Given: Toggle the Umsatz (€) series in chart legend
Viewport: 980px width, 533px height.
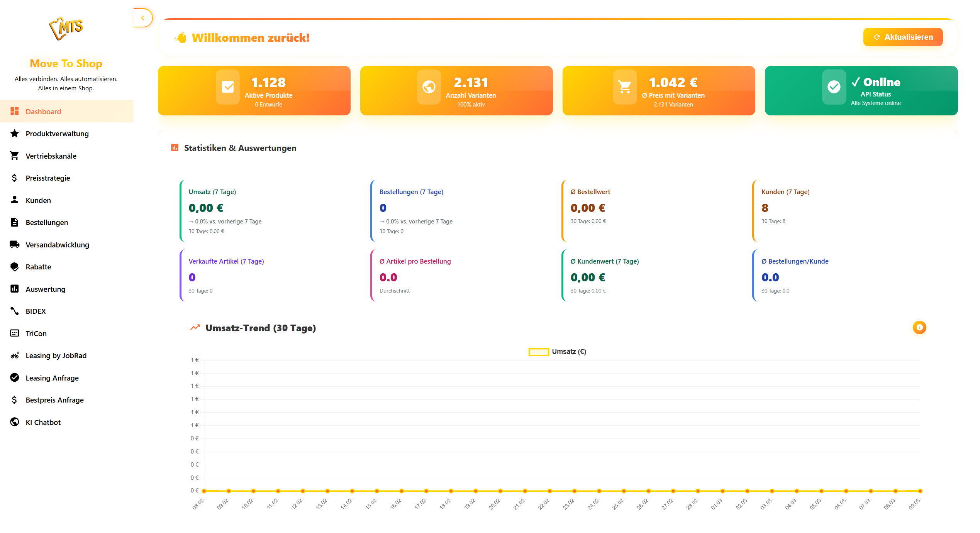Looking at the screenshot, I should [x=557, y=352].
